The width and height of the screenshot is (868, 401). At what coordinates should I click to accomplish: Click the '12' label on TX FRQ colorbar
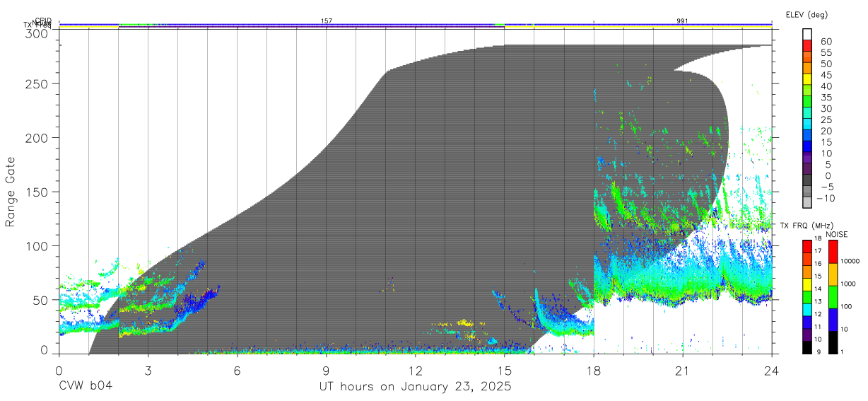click(x=817, y=315)
